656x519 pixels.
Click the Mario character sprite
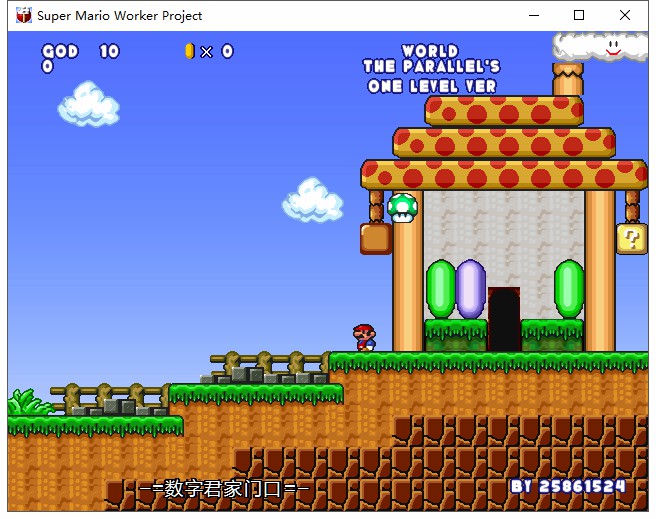[x=364, y=337]
